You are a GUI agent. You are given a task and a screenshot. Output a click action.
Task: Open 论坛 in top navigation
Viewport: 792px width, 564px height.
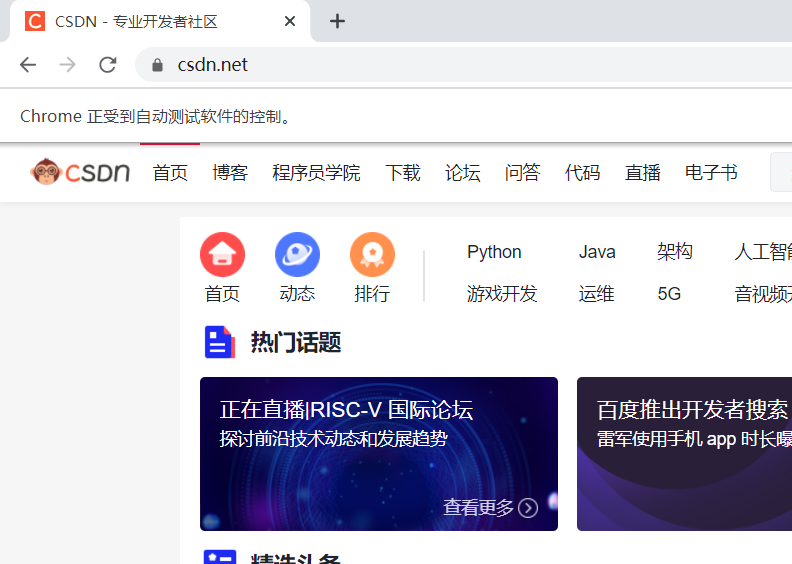[462, 173]
